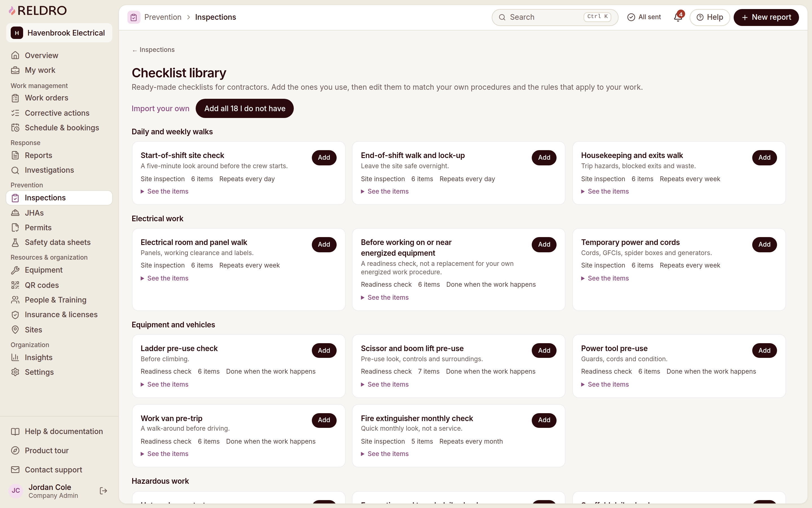Add the Fire extinguisher monthly check
Screen dimensions: 812x508
[x=544, y=420]
